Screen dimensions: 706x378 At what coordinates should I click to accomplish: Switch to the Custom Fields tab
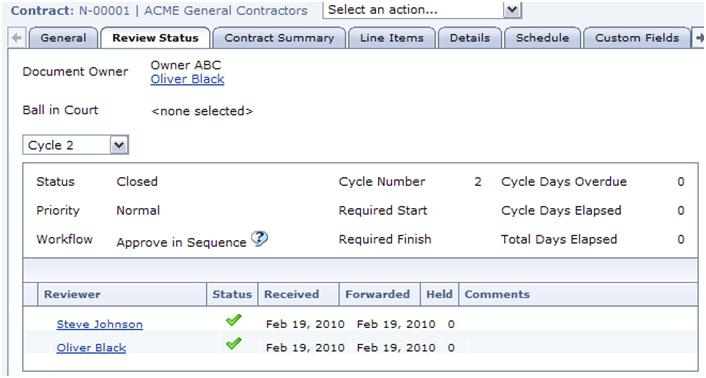point(637,38)
